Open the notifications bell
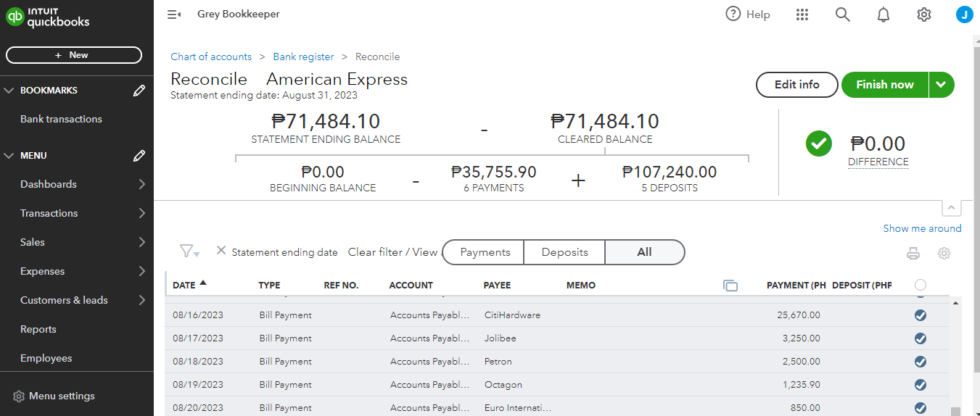980x416 pixels. pos(883,14)
